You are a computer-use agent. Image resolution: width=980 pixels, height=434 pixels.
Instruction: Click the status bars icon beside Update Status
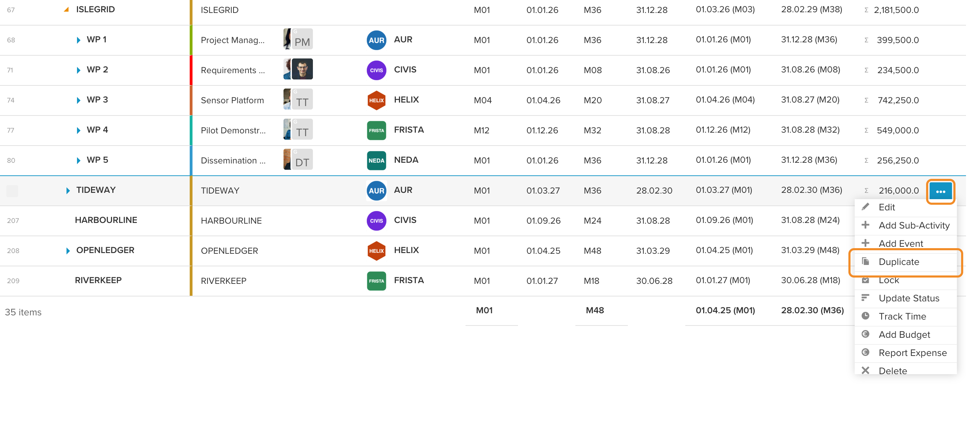[x=865, y=297]
